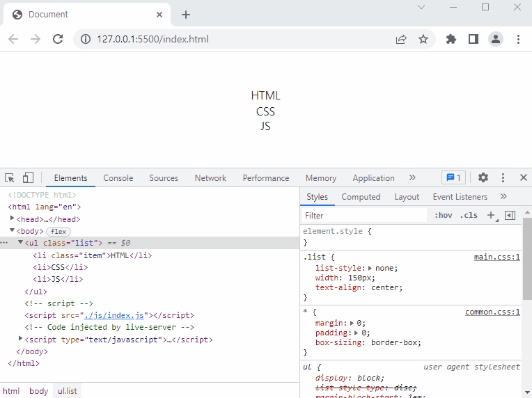Show more Styles sidebar tabs
The height and width of the screenshot is (398, 532).
503,197
